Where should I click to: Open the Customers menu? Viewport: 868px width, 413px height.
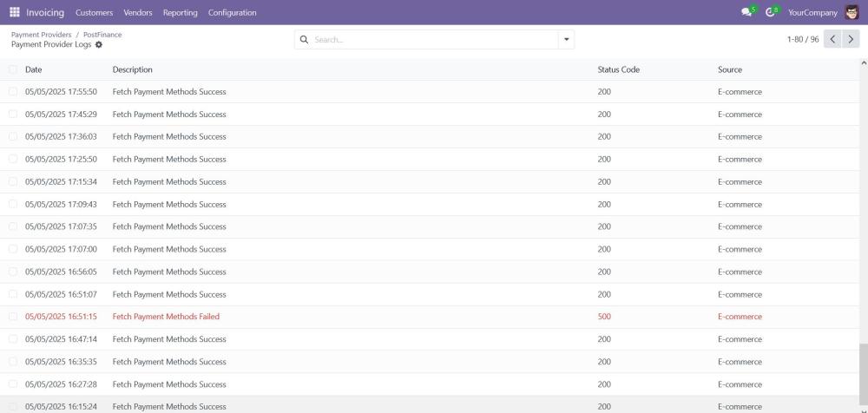(94, 12)
